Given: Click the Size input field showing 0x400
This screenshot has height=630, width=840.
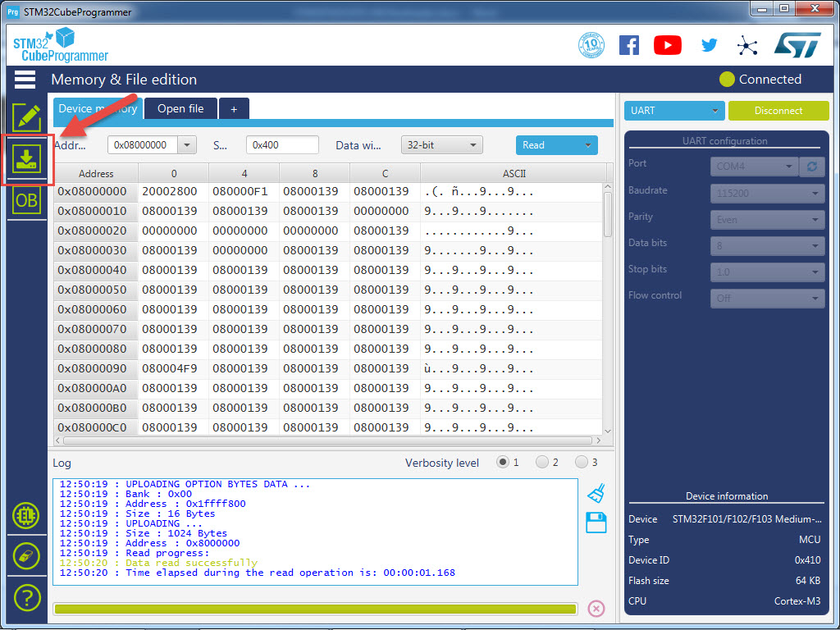Looking at the screenshot, I should coord(282,144).
